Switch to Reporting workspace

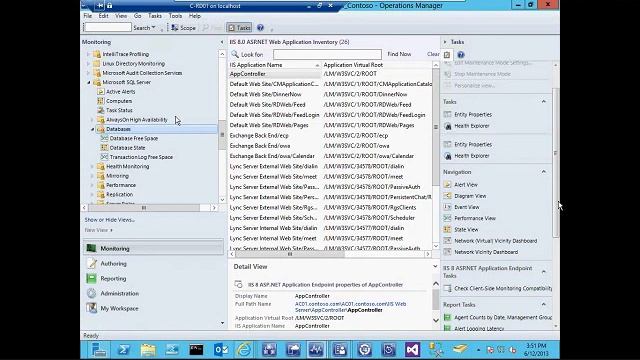113,279
